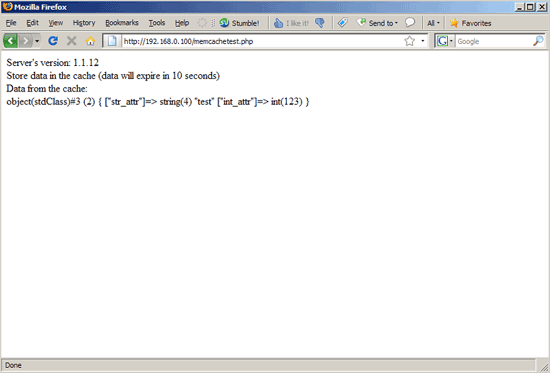Open the search engine selector arrow
The image size is (550, 373).
tap(451, 41)
